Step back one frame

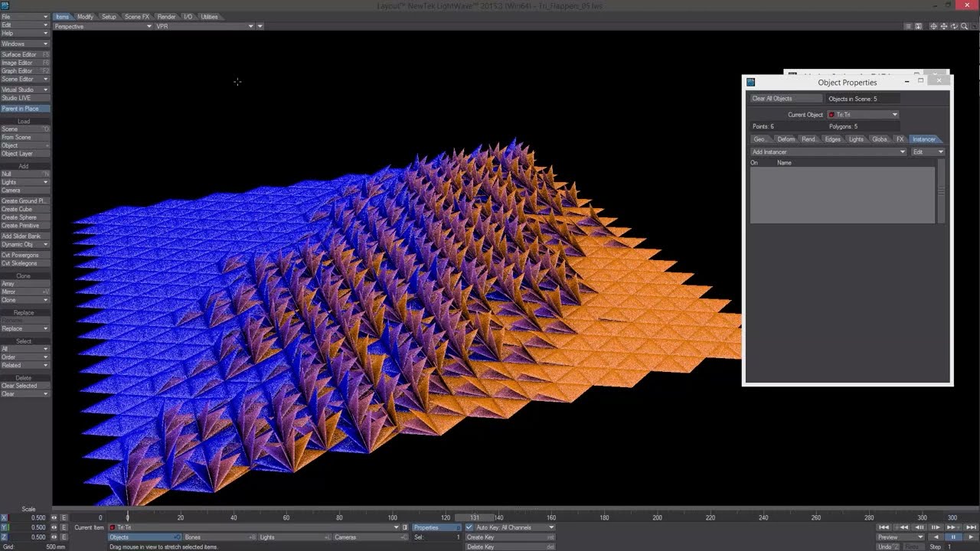(919, 527)
